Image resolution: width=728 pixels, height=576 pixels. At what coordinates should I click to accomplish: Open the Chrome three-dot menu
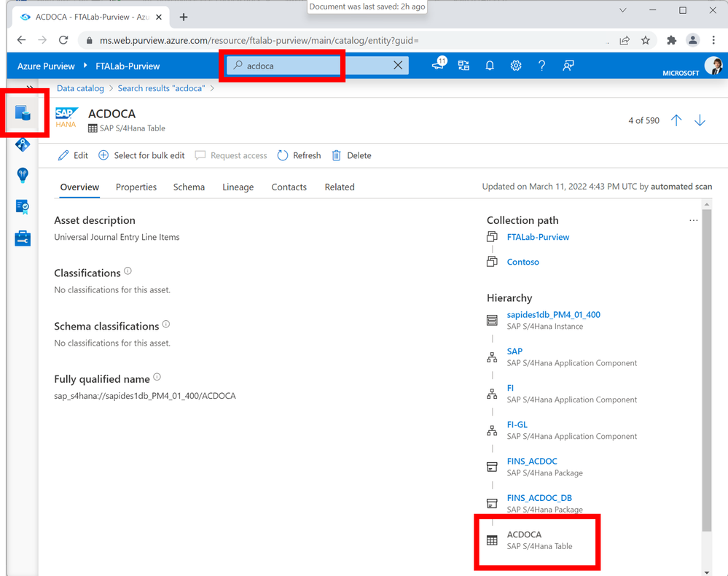[x=713, y=40]
